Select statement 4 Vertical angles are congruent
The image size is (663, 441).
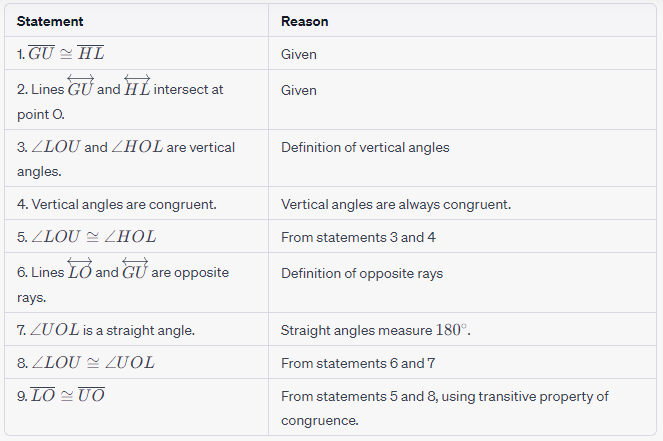(117, 205)
